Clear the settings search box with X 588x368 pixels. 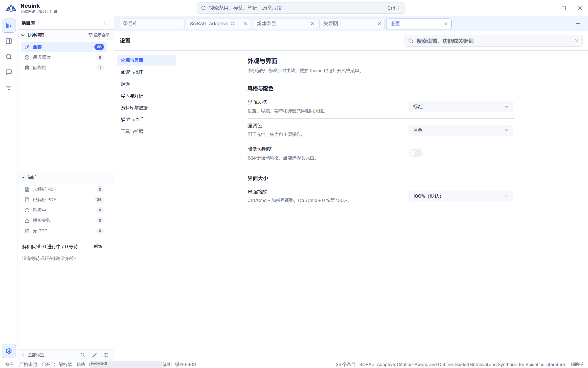(x=577, y=41)
